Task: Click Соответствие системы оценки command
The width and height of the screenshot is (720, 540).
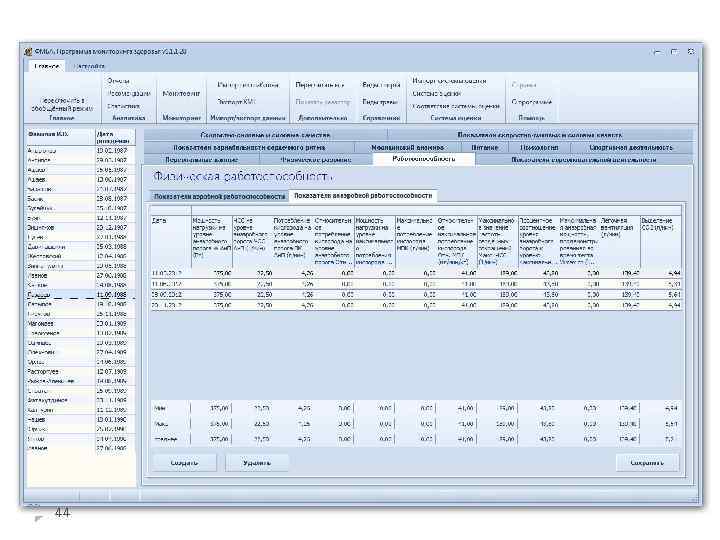Action: tap(456, 106)
